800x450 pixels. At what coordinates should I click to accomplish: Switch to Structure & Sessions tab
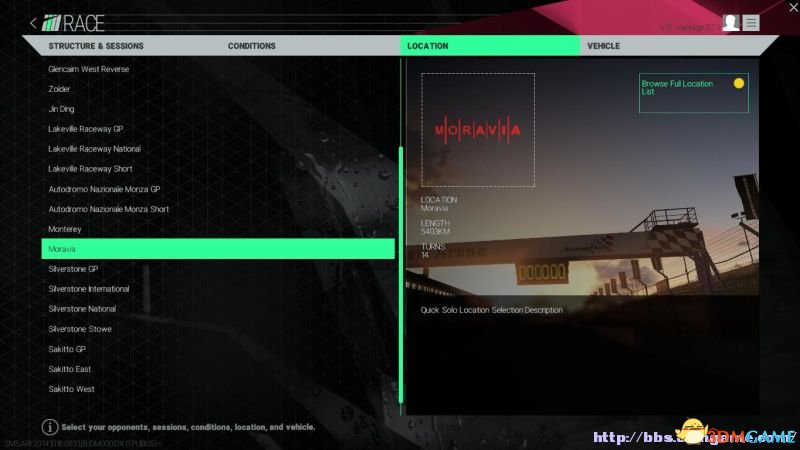pyautogui.click(x=96, y=46)
